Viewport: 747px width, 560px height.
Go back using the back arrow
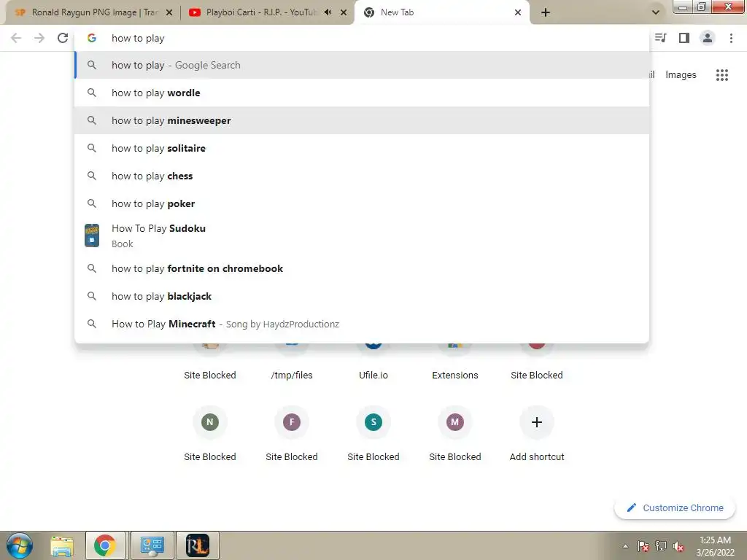pyautogui.click(x=16, y=38)
